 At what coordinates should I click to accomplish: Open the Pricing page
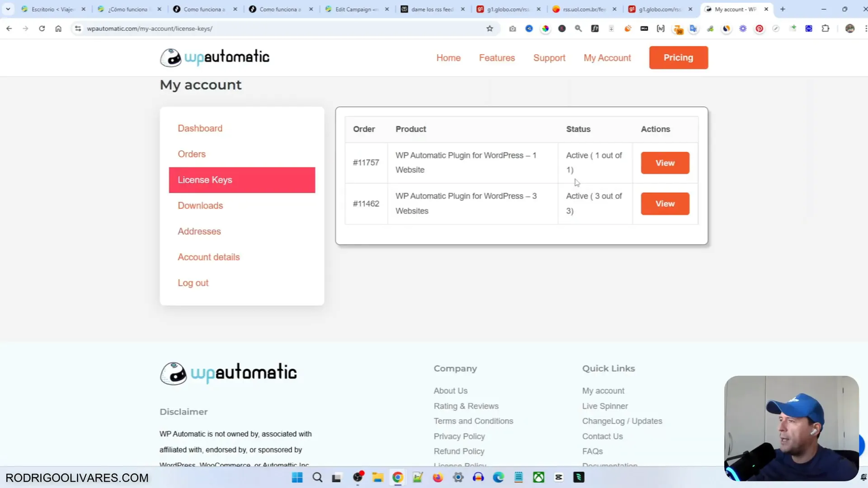[x=678, y=57]
